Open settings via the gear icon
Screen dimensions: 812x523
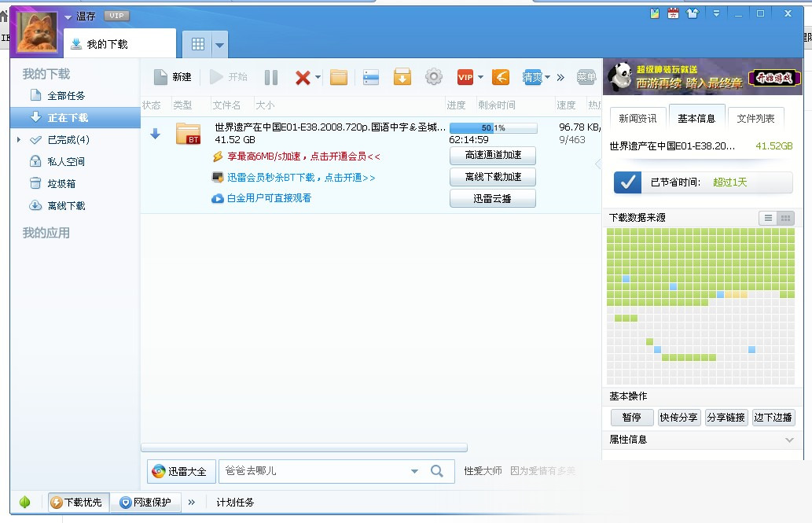434,77
